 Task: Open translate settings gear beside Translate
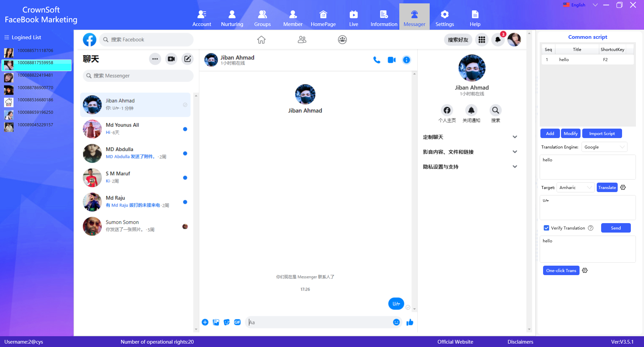pos(623,187)
